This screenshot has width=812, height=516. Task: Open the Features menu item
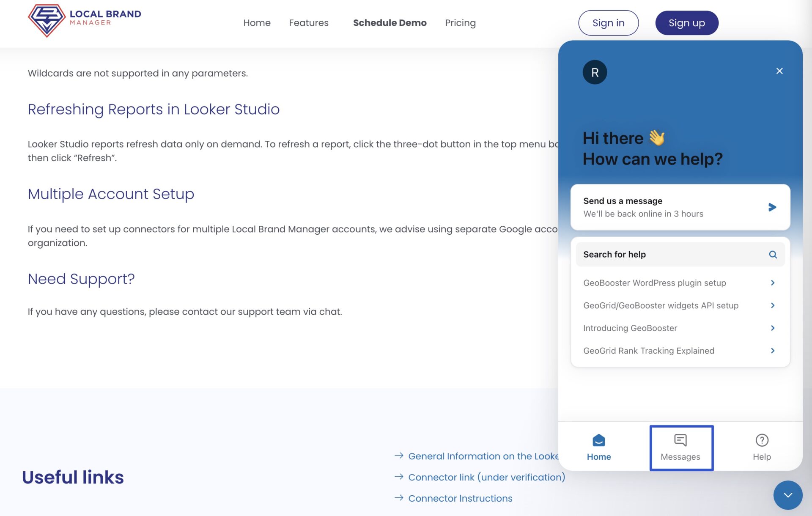[x=308, y=23]
